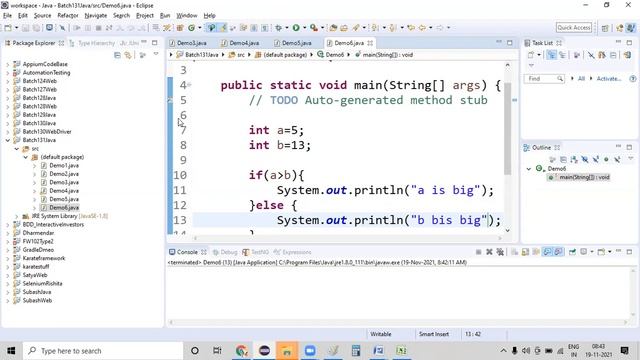Toggle Show Console on Standard Error change

[558, 252]
